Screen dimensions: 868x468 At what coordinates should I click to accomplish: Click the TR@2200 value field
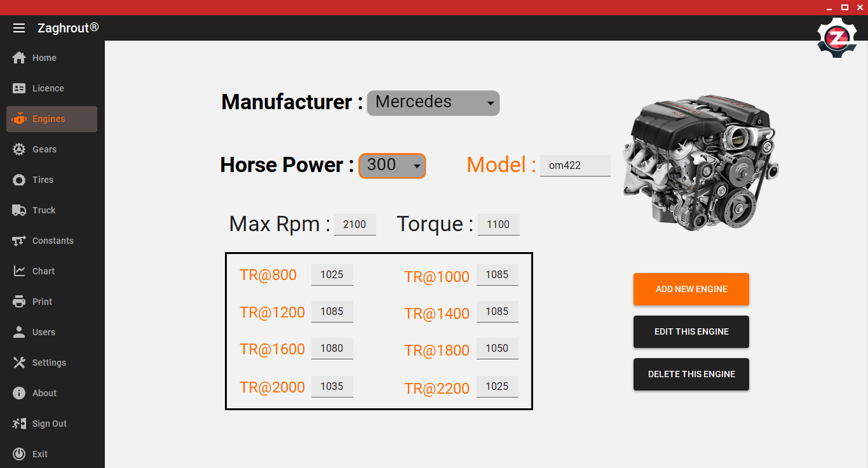(497, 387)
